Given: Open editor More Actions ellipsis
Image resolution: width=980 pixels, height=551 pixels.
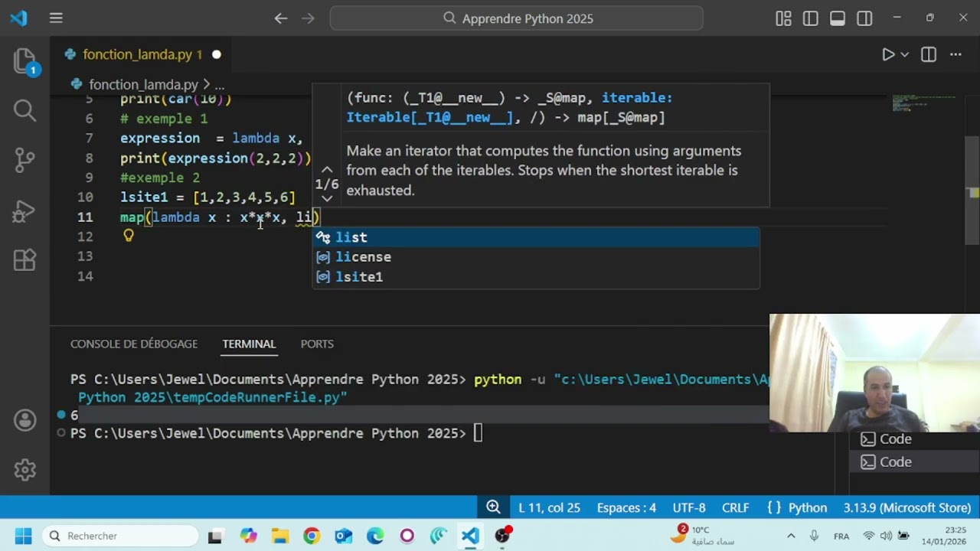Looking at the screenshot, I should click(x=955, y=54).
